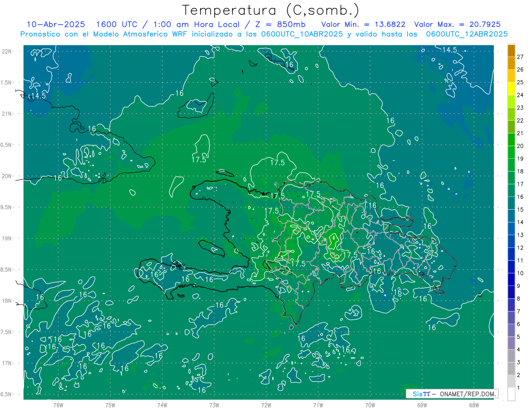Click color scale label "15"
532x411 pixels.
[x=520, y=209]
